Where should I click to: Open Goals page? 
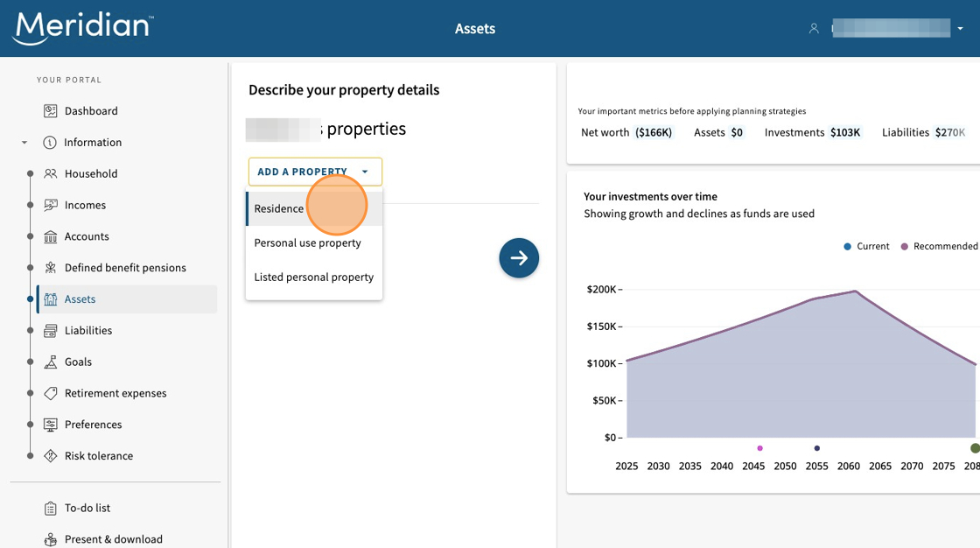(x=78, y=362)
